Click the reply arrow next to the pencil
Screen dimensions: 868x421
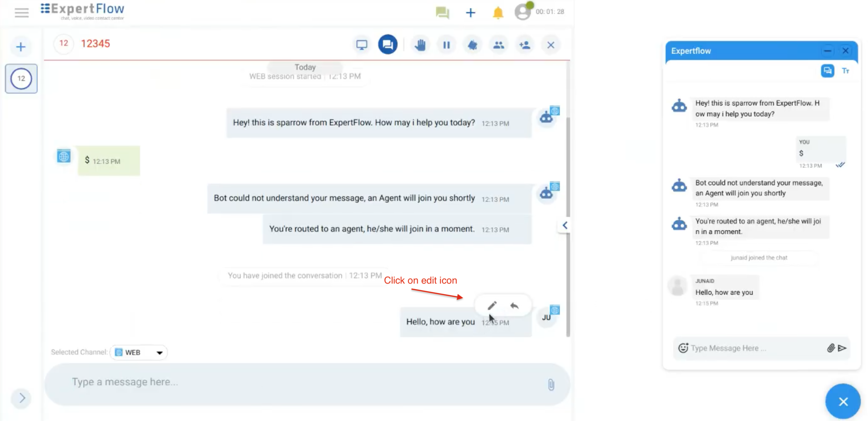tap(514, 305)
